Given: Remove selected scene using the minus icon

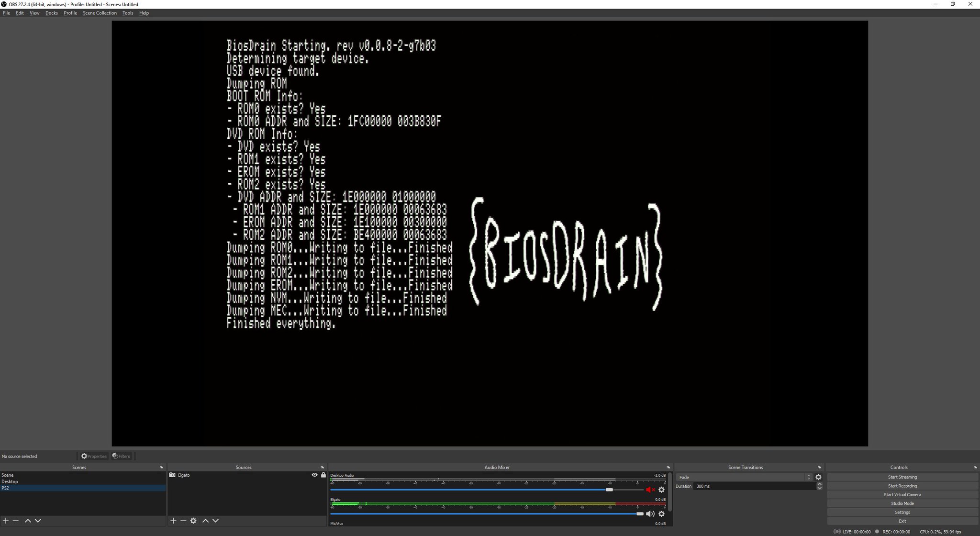Looking at the screenshot, I should pyautogui.click(x=16, y=521).
